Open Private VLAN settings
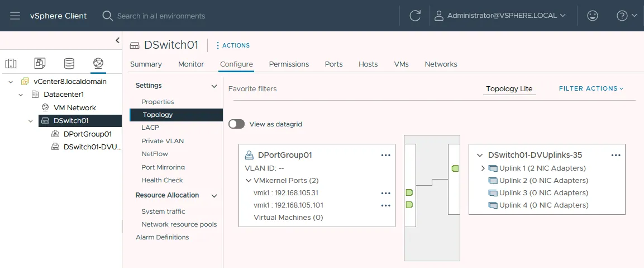Image resolution: width=644 pixels, height=268 pixels. click(x=163, y=141)
